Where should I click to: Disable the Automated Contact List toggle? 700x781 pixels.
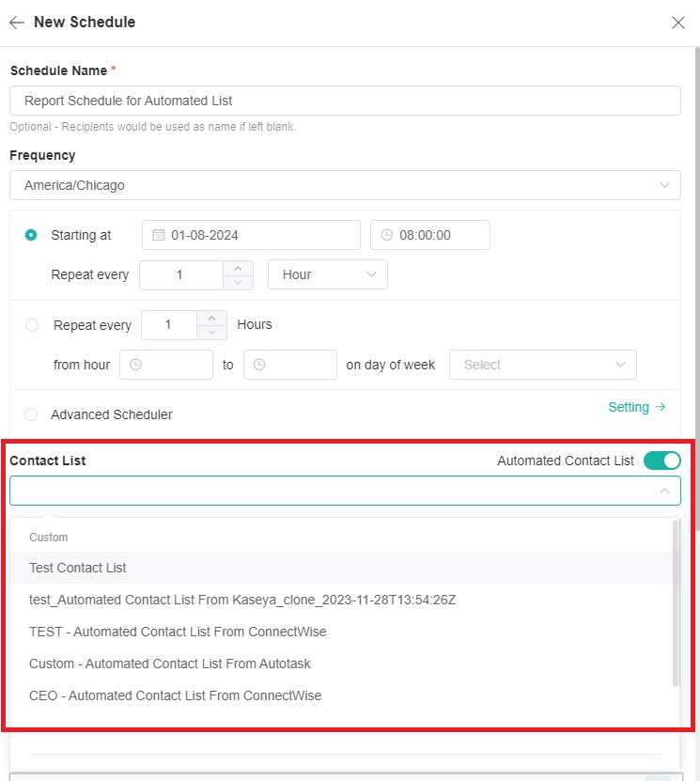tap(661, 461)
